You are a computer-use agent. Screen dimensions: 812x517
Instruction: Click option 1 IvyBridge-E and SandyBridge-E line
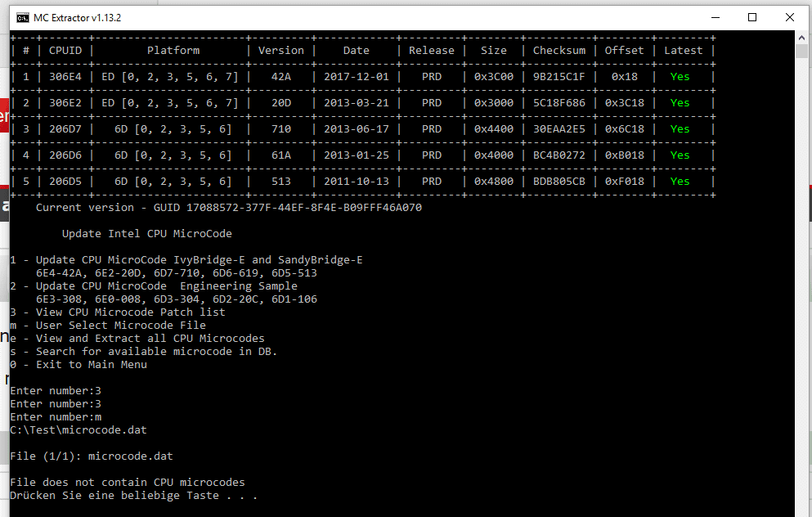[x=186, y=259]
